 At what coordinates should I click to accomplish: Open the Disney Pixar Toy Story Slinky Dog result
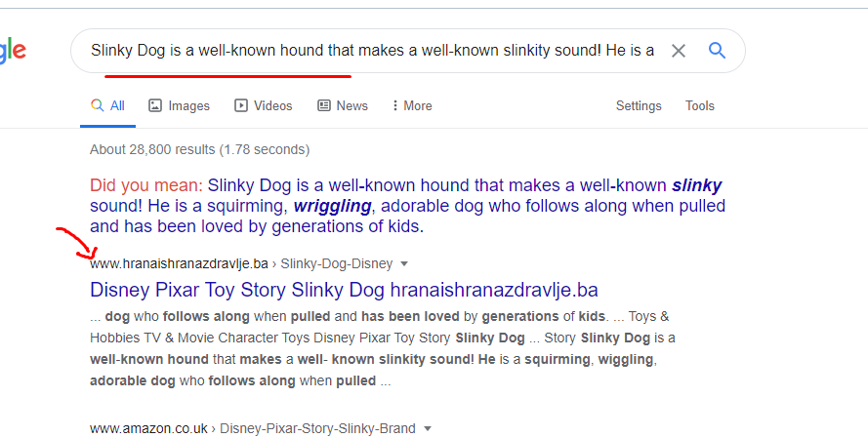344,290
